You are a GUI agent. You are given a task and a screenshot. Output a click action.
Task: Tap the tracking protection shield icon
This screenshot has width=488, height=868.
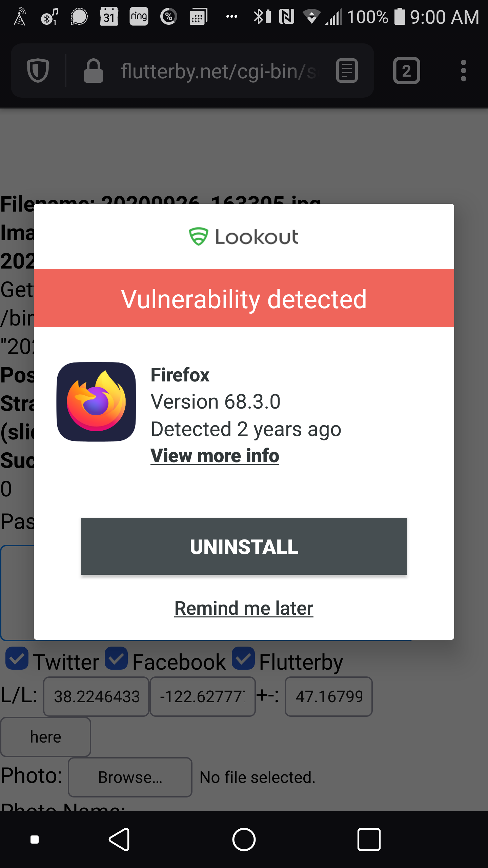point(38,71)
